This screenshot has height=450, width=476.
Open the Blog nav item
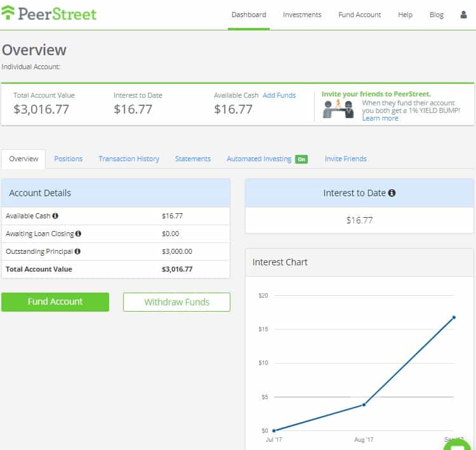pos(437,15)
